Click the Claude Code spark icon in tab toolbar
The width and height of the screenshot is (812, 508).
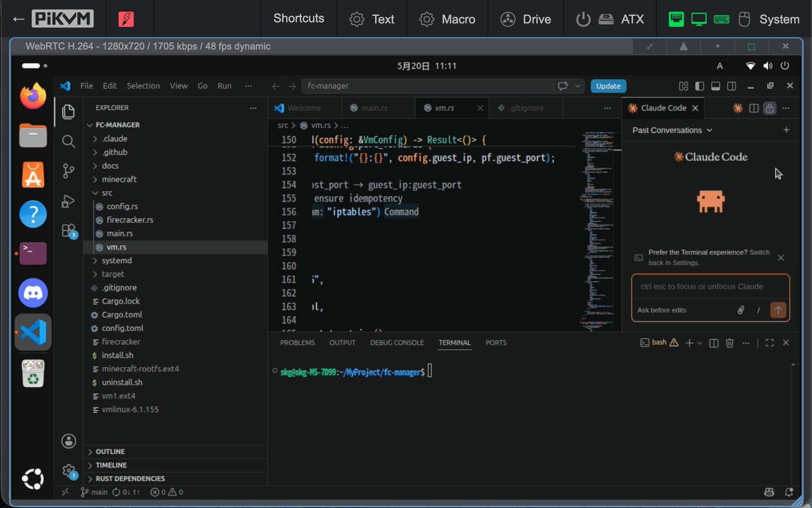point(738,108)
